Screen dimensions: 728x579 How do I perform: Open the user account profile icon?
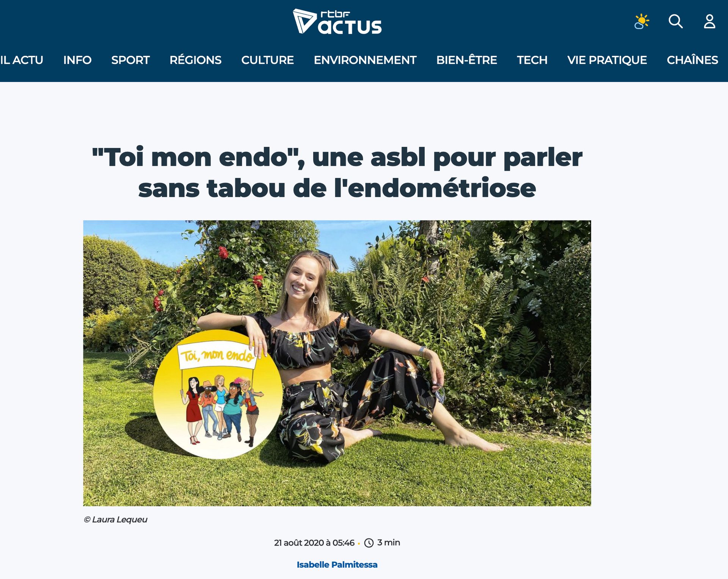(709, 21)
